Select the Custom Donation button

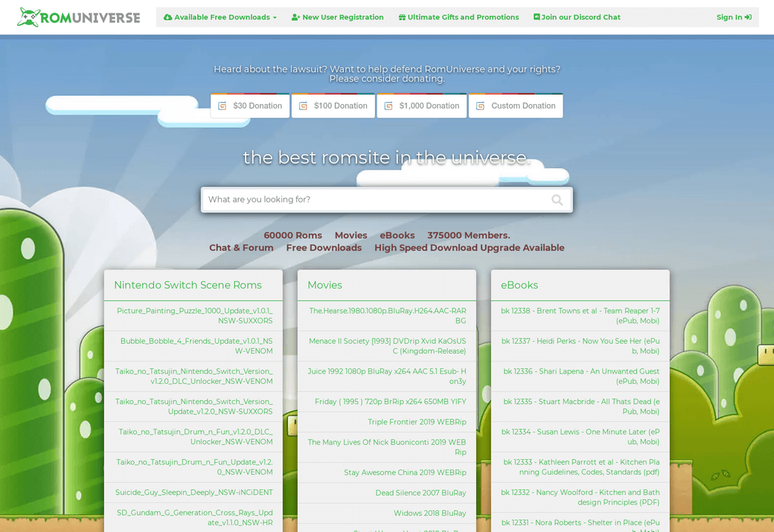click(x=516, y=106)
